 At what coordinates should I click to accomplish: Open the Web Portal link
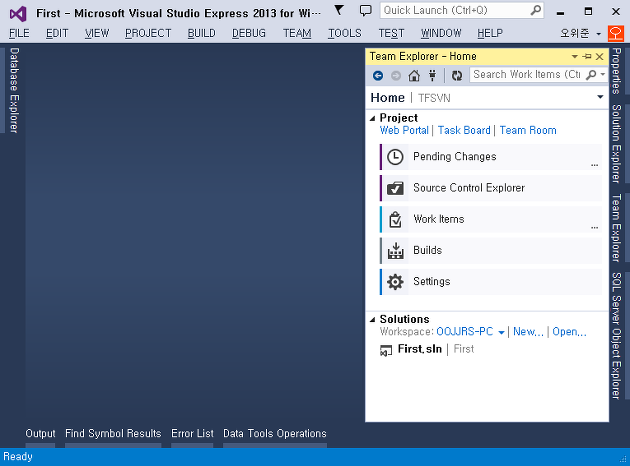tap(404, 131)
